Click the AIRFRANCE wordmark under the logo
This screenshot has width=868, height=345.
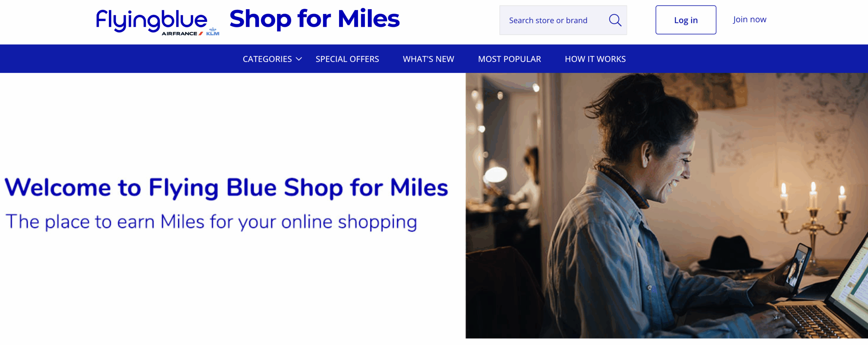180,34
